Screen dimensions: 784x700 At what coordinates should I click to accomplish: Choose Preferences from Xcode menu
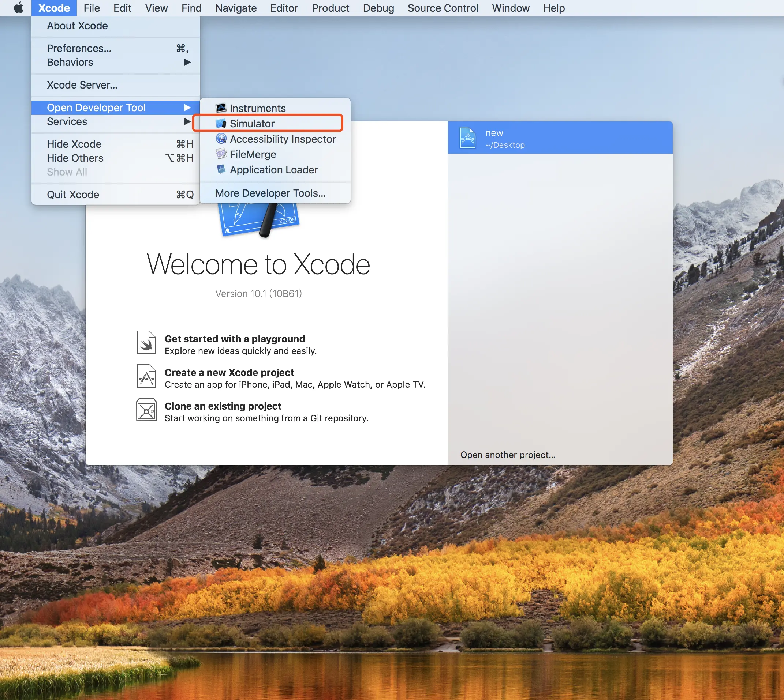pyautogui.click(x=79, y=49)
